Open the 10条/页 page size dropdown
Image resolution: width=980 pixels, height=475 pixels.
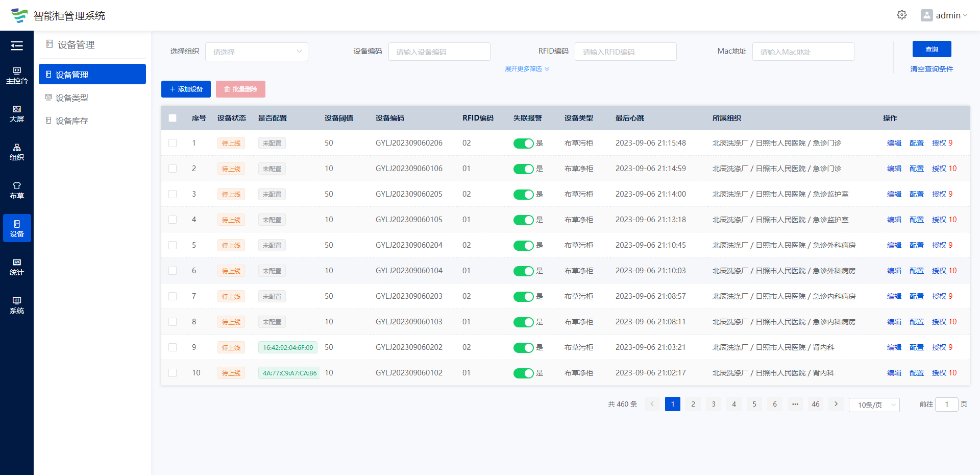coord(874,405)
